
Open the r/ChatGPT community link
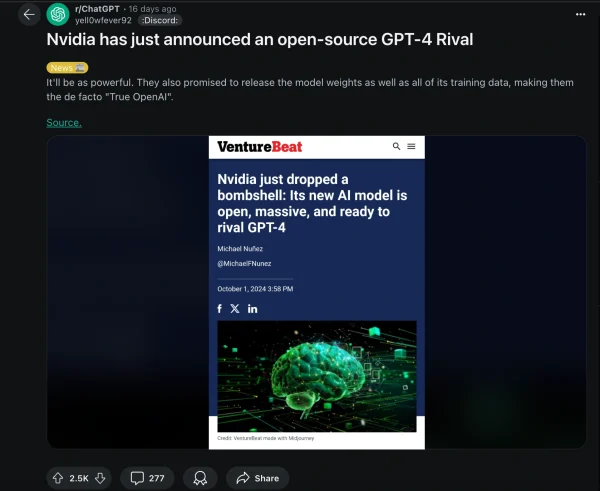[x=97, y=9]
